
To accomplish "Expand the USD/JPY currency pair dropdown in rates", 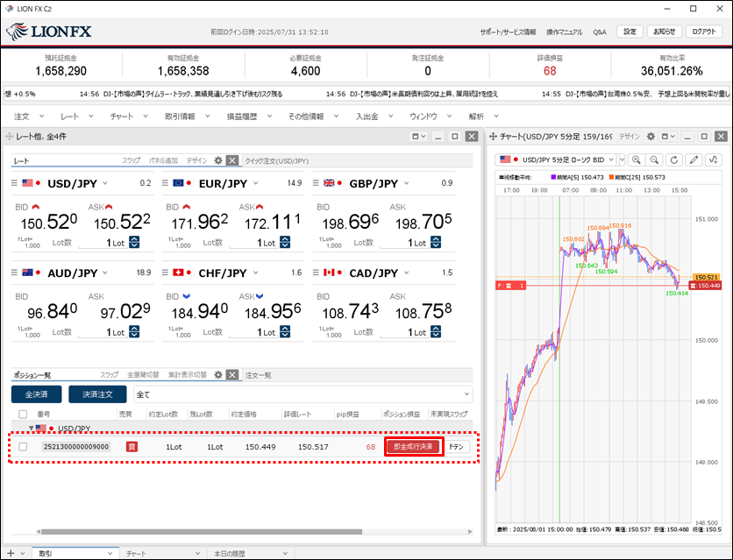I will pyautogui.click(x=106, y=183).
